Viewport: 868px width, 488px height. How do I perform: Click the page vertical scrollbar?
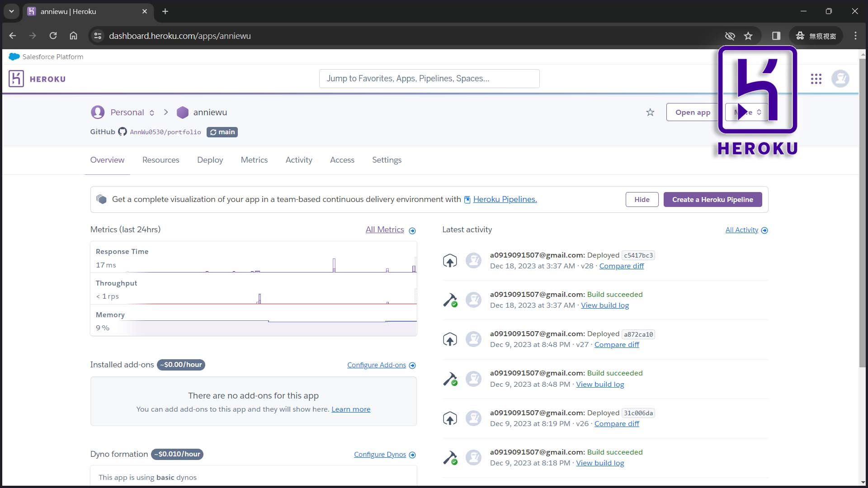pyautogui.click(x=862, y=212)
